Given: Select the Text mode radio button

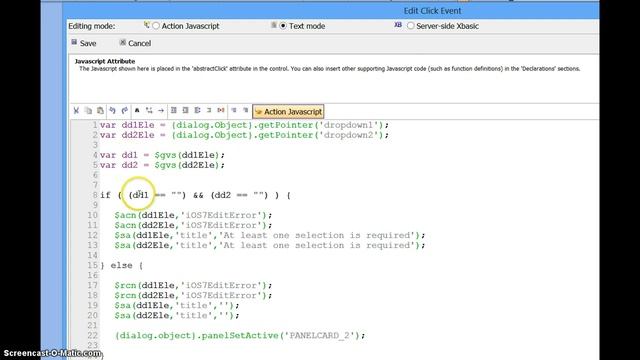Looking at the screenshot, I should 283,26.
